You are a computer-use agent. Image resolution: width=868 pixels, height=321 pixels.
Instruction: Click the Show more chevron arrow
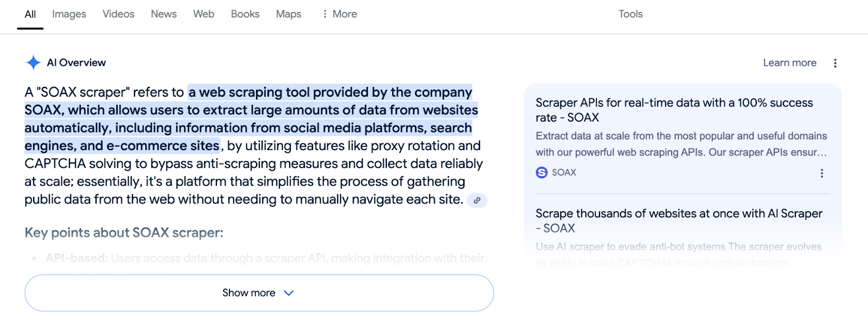pyautogui.click(x=289, y=292)
